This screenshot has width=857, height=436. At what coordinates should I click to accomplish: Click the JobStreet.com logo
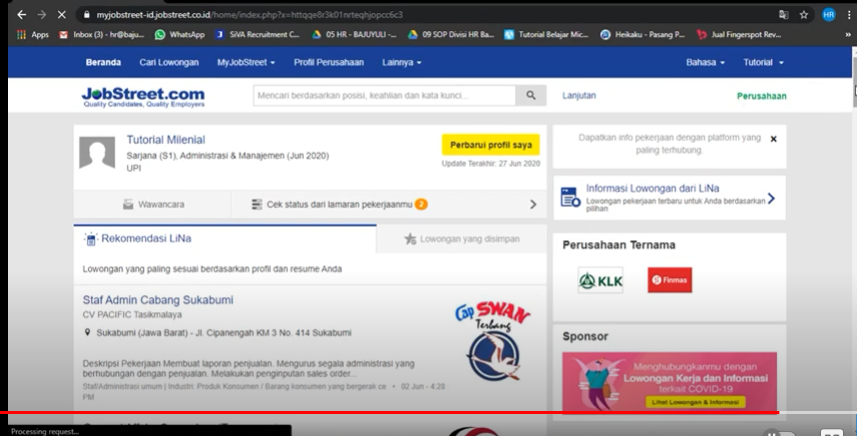(x=142, y=96)
